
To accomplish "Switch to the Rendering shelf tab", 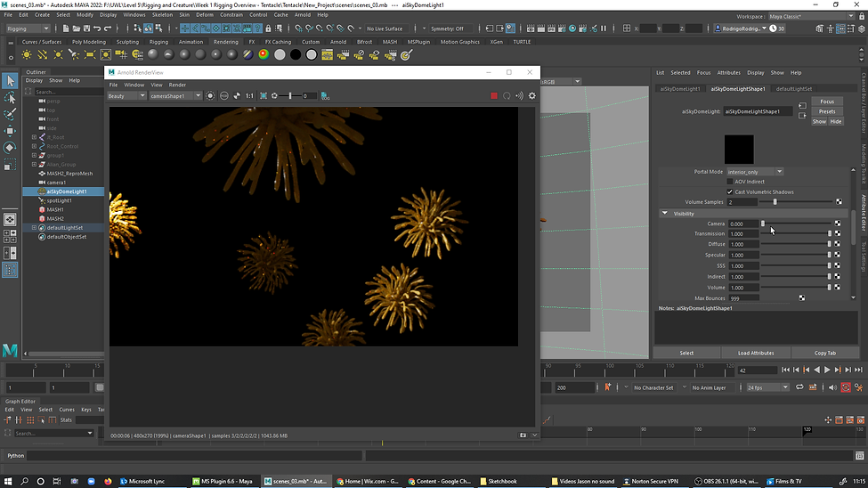I will (226, 42).
